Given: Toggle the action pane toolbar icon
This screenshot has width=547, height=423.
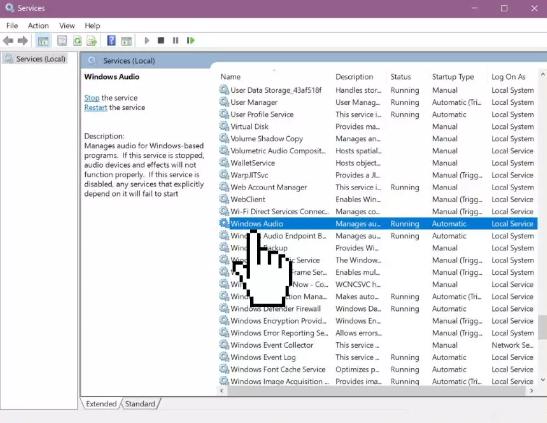Looking at the screenshot, I should pyautogui.click(x=126, y=41).
